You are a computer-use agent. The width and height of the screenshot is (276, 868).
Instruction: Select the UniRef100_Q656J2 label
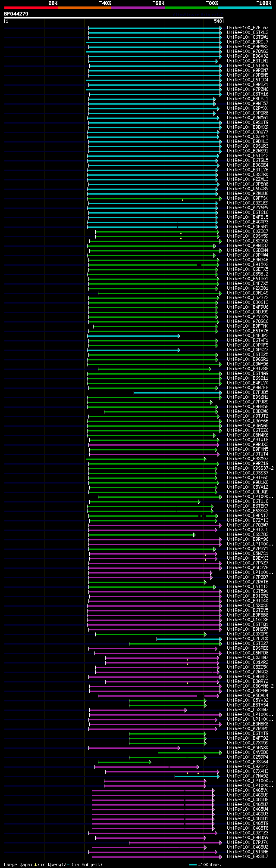tap(248, 274)
